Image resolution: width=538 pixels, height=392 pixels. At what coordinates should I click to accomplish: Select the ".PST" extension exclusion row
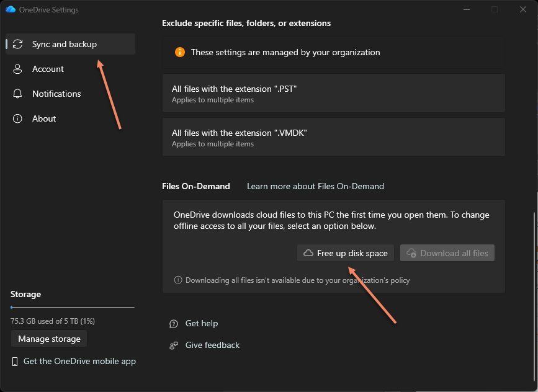pyautogui.click(x=333, y=93)
